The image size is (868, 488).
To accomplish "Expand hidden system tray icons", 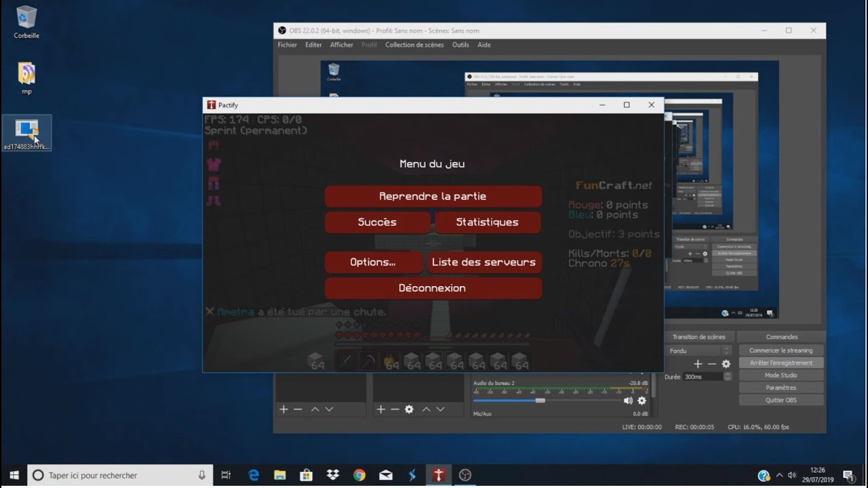I will [779, 476].
